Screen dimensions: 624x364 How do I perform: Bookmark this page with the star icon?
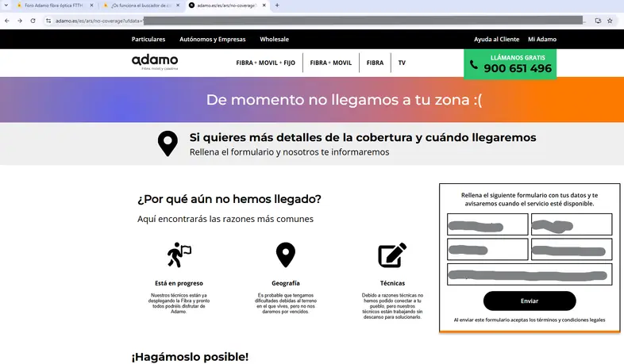(610, 21)
